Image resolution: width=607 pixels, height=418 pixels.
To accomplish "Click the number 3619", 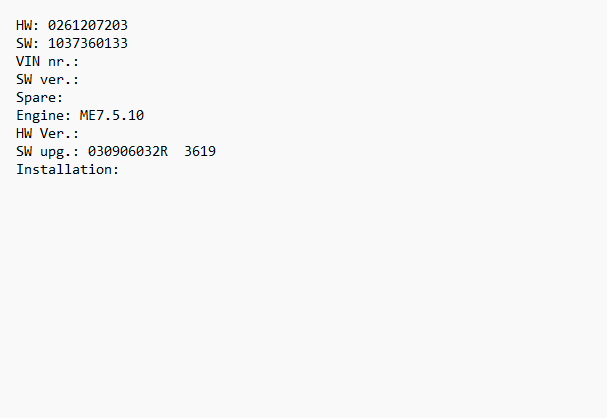I will pyautogui.click(x=200, y=151).
